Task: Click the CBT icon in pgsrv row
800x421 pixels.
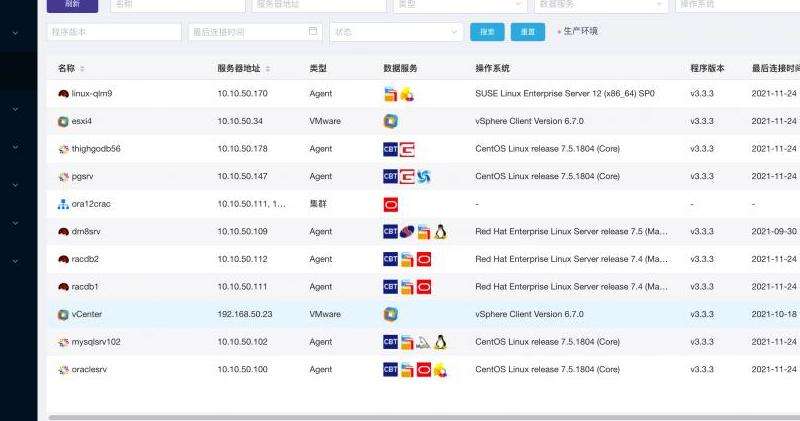Action: coord(390,177)
